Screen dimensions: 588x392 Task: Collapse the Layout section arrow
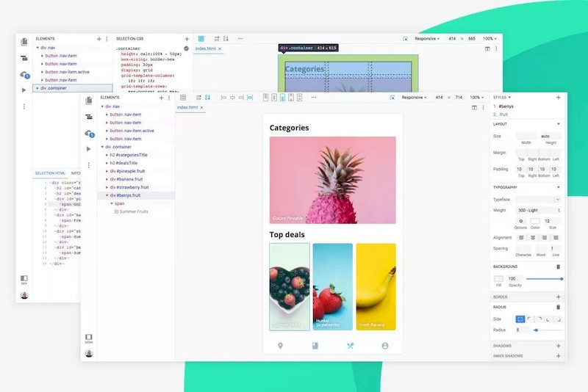point(559,124)
